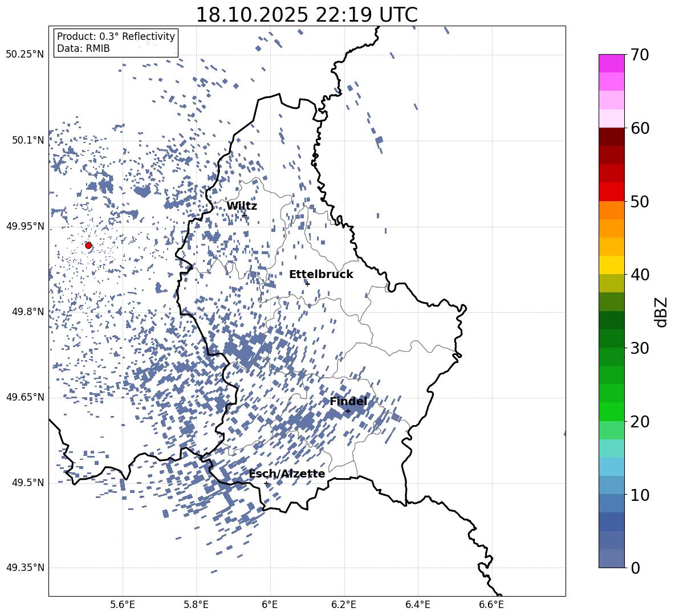Click the Esch/Alzette location cross marker

coord(266,483)
